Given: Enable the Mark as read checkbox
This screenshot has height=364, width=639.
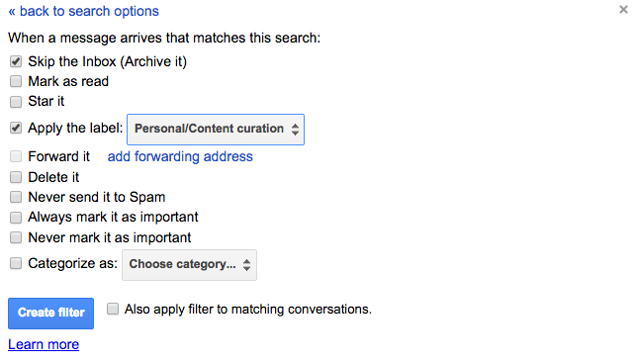Looking at the screenshot, I should 16,81.
